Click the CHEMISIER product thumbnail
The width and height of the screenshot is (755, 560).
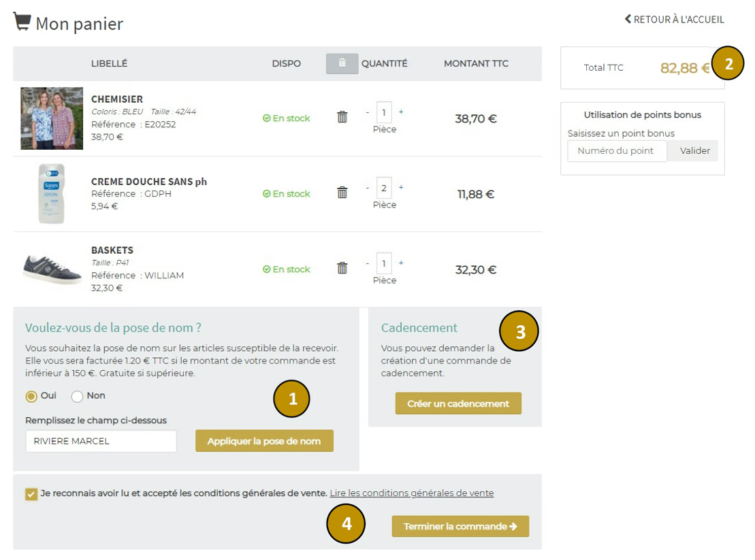(x=51, y=117)
